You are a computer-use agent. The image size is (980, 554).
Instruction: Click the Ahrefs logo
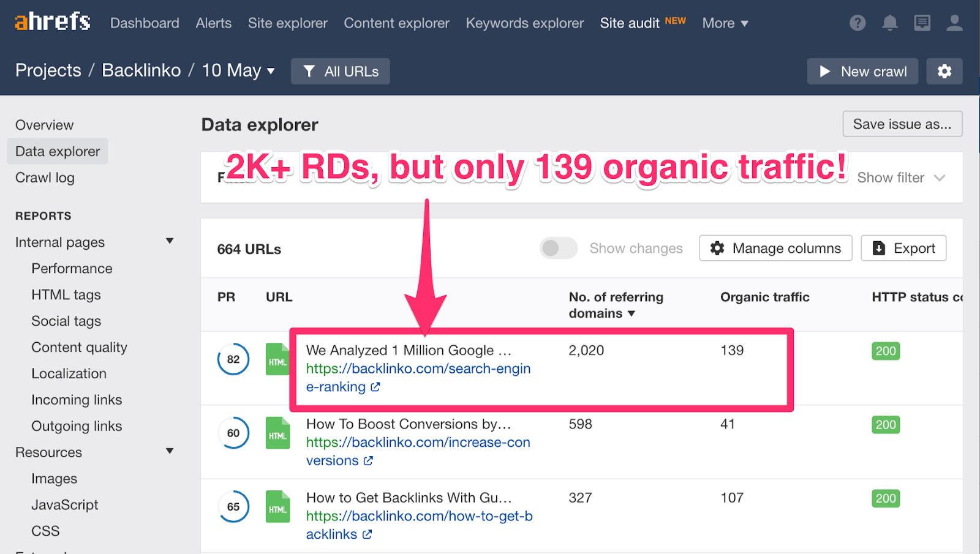(53, 22)
